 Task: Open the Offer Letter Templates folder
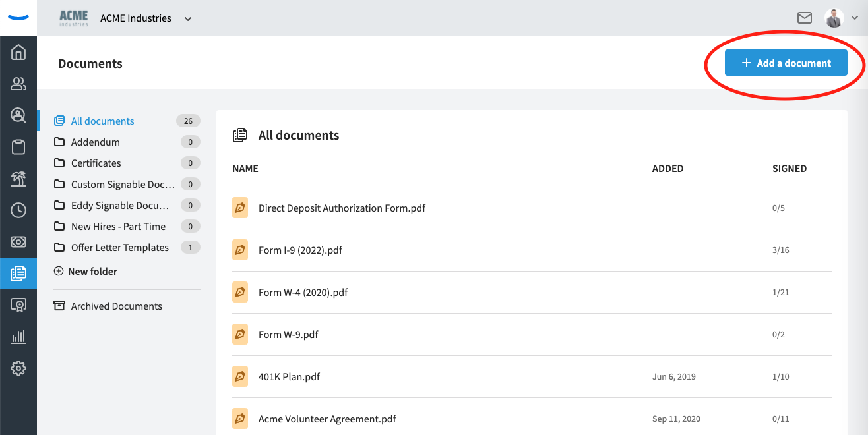point(119,247)
